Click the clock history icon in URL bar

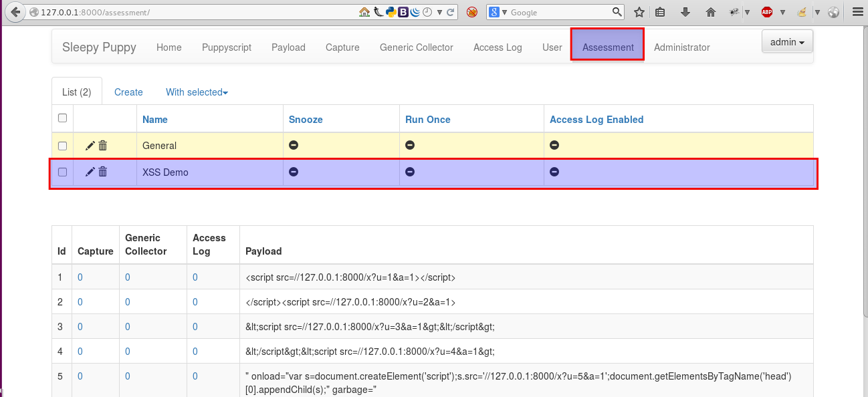(x=427, y=12)
